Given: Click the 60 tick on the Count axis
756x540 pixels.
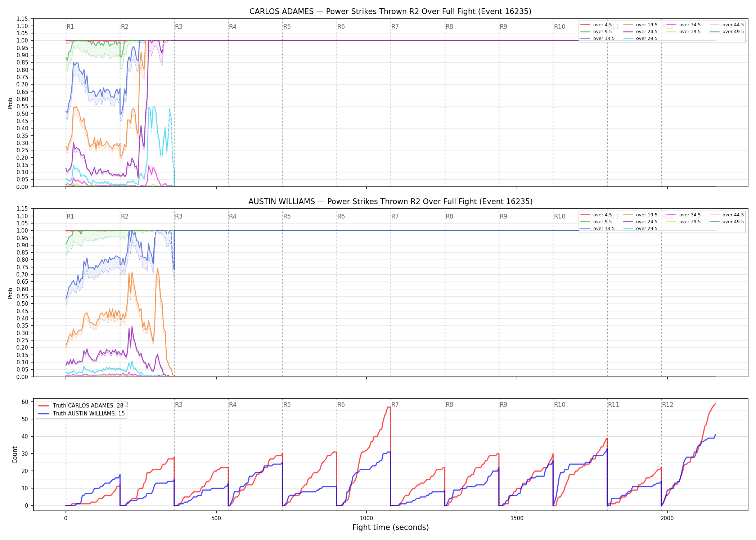Looking at the screenshot, I should (25, 402).
